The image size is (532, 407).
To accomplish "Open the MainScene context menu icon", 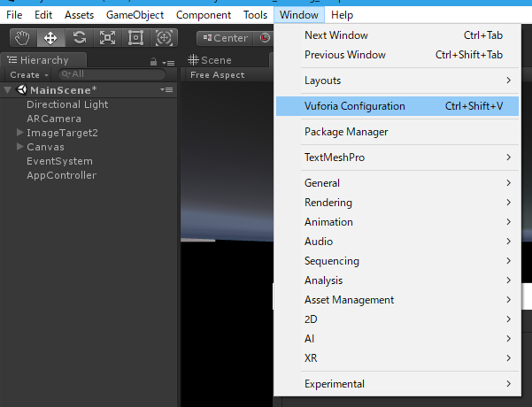I will [166, 89].
